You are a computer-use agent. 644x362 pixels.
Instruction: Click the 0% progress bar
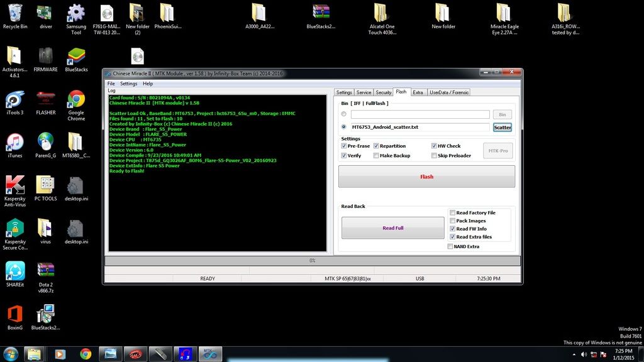[x=312, y=260]
